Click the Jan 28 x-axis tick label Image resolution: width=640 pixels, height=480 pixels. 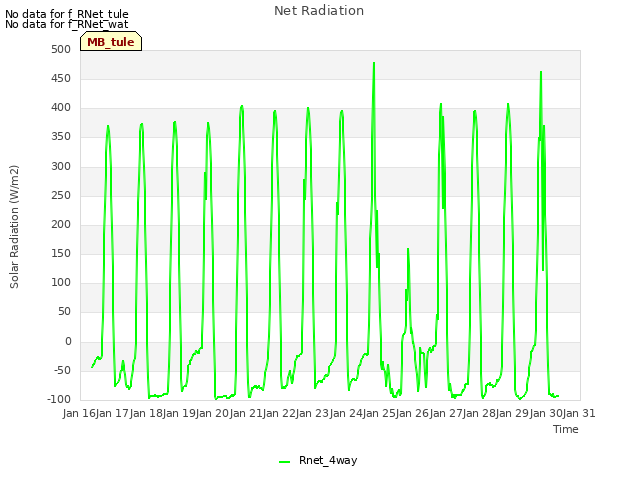[479, 413]
